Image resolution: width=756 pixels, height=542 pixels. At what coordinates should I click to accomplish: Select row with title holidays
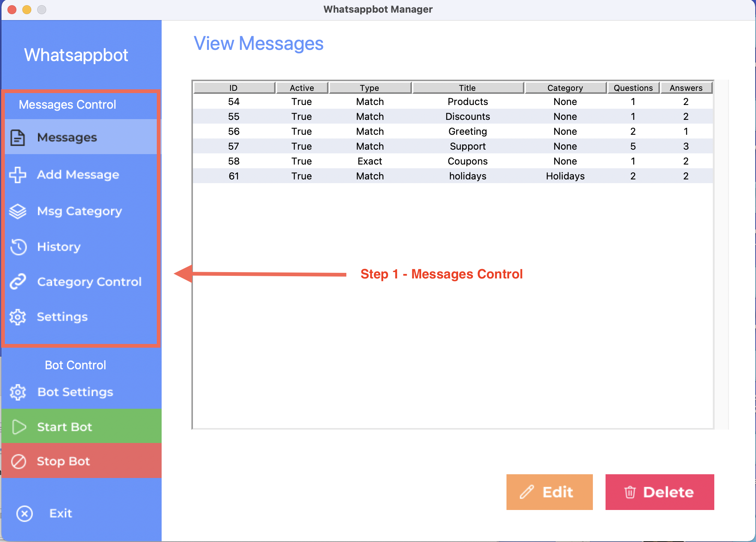click(x=453, y=176)
